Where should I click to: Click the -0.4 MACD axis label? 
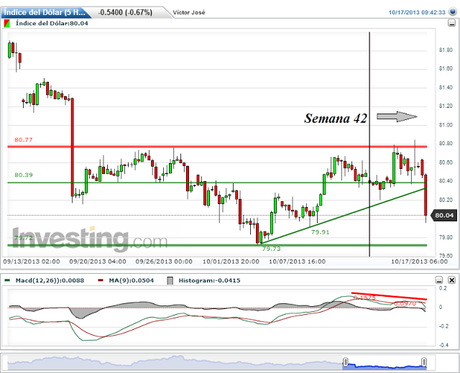click(x=444, y=345)
